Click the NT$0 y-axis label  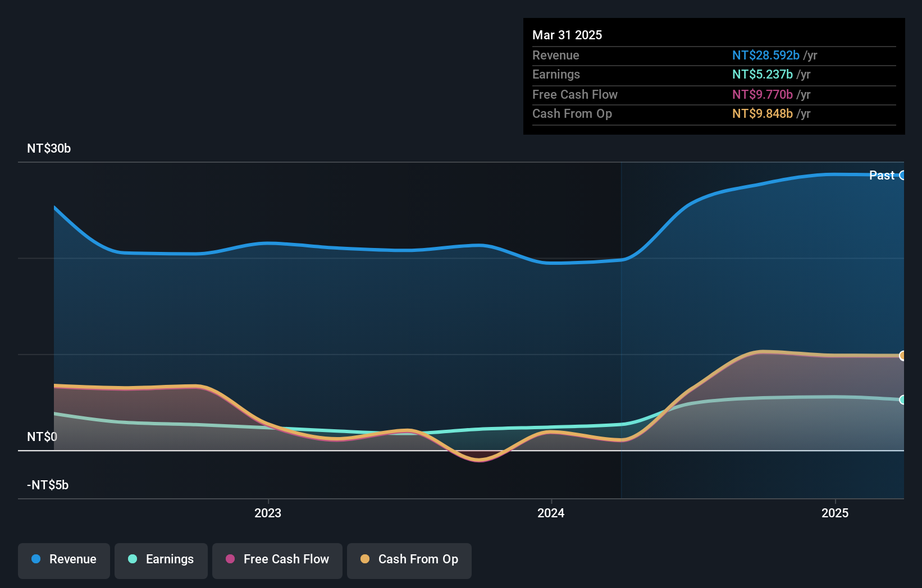(42, 437)
